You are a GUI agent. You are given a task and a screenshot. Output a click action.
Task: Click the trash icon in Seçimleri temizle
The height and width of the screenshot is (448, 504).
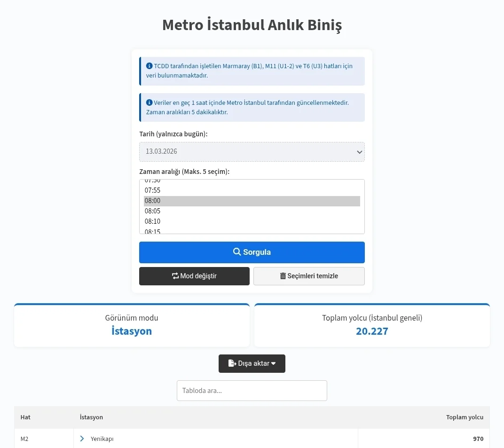click(x=283, y=276)
